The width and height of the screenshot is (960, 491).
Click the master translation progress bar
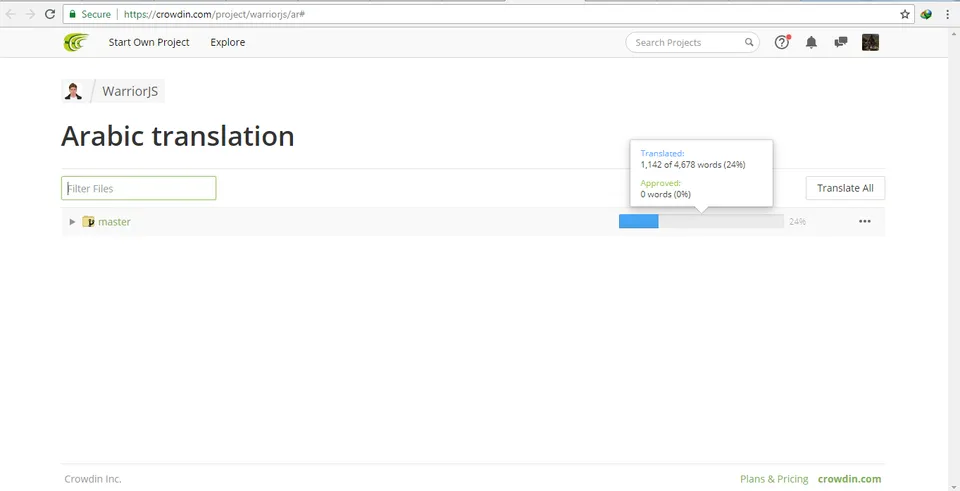[701, 222]
